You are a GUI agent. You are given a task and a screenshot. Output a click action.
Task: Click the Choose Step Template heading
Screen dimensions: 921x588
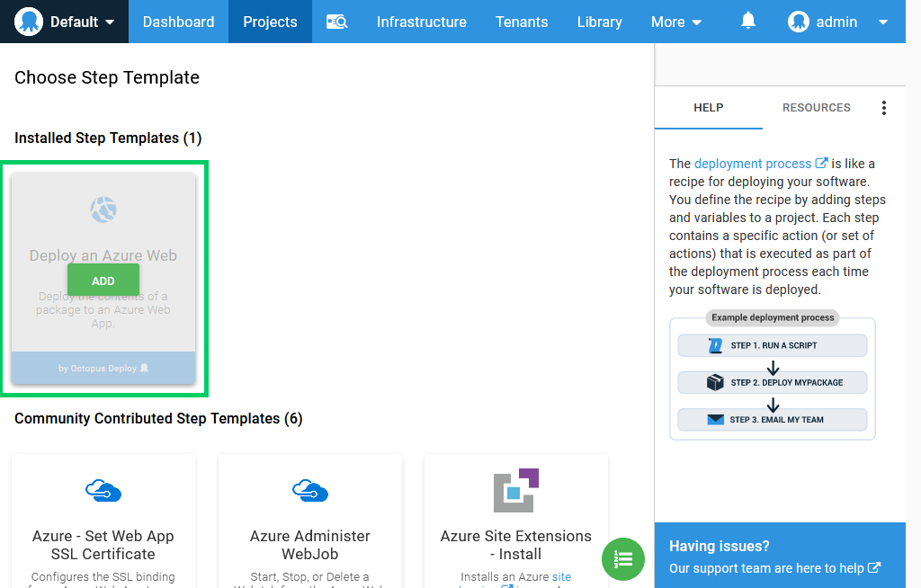tap(107, 77)
